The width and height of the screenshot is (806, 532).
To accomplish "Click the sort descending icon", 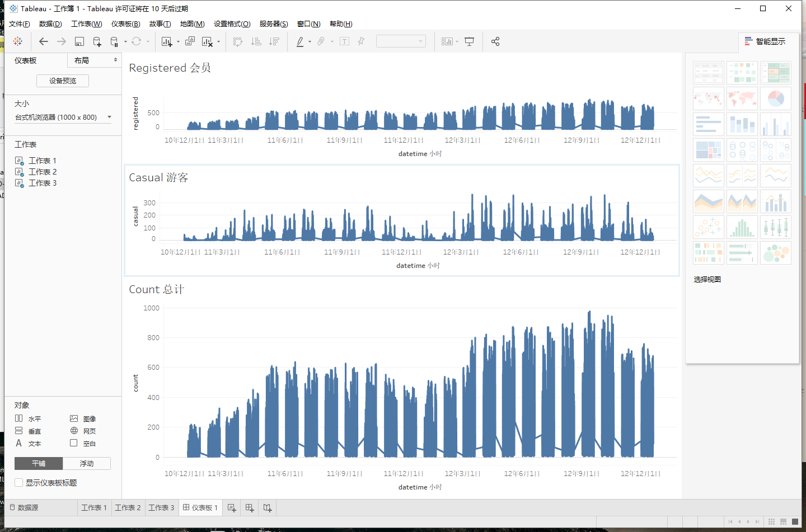I will coord(274,41).
